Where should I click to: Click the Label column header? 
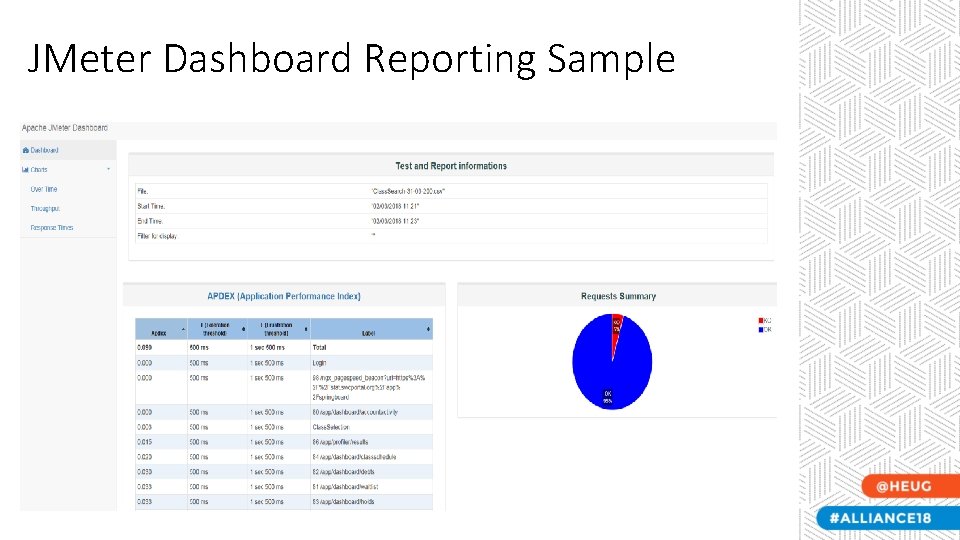click(x=372, y=329)
